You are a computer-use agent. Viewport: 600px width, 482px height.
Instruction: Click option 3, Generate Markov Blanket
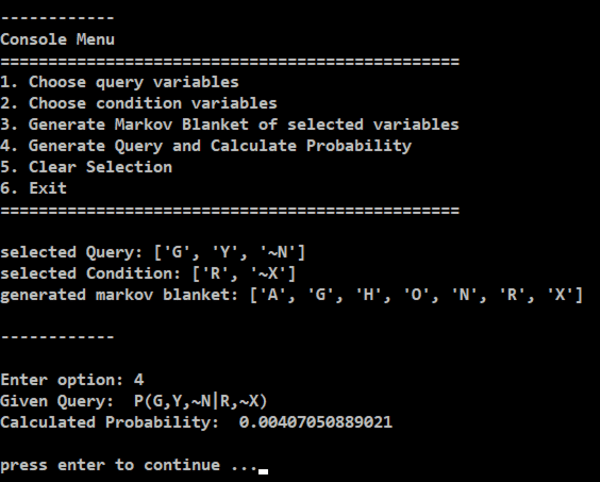[230, 124]
